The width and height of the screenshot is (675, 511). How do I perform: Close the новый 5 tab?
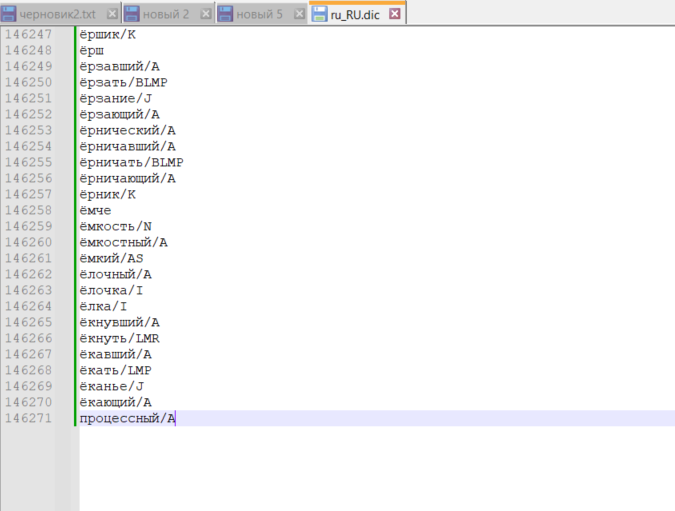(299, 14)
